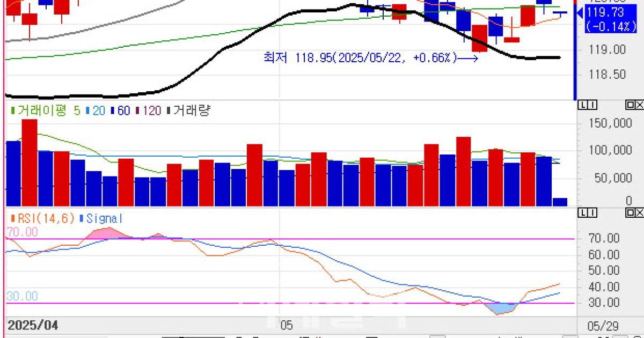The width and height of the screenshot is (644, 338).
Task: Select the L tool on the volume panel
Action: tap(583, 105)
